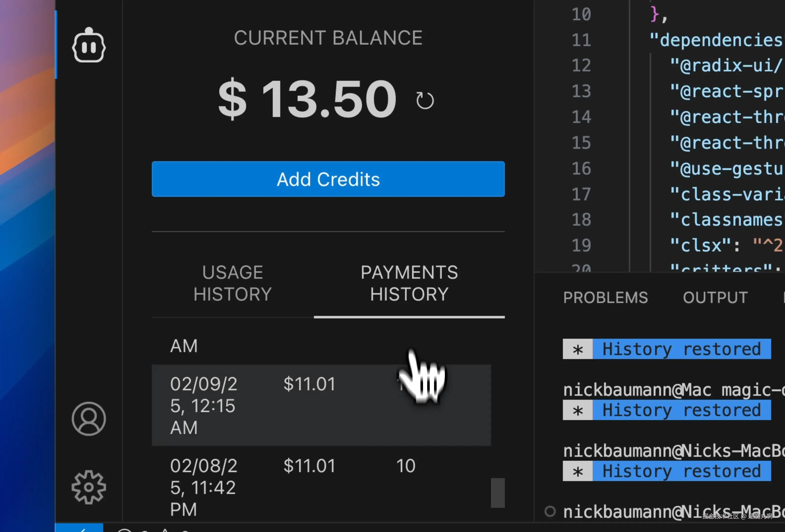Switch to the OUTPUT panel tab
Image resolution: width=785 pixels, height=532 pixels.
point(715,298)
